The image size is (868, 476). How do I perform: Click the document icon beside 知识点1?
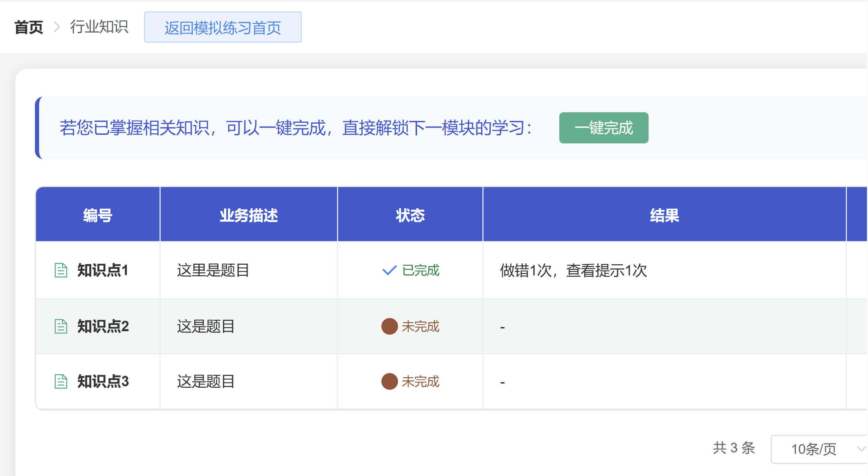[61, 271]
